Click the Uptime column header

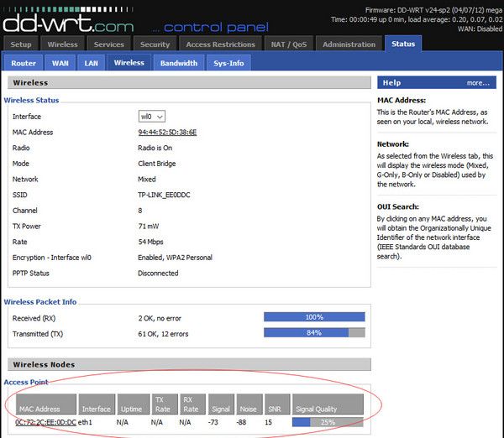click(134, 404)
